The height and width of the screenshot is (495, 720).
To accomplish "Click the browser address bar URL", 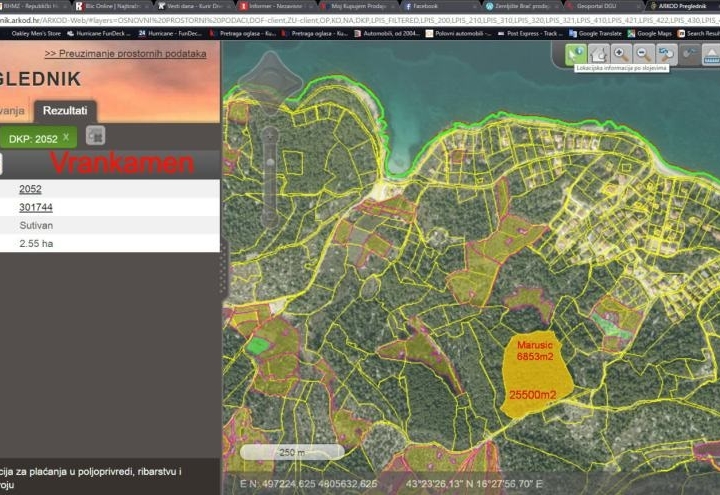I will click(x=300, y=19).
